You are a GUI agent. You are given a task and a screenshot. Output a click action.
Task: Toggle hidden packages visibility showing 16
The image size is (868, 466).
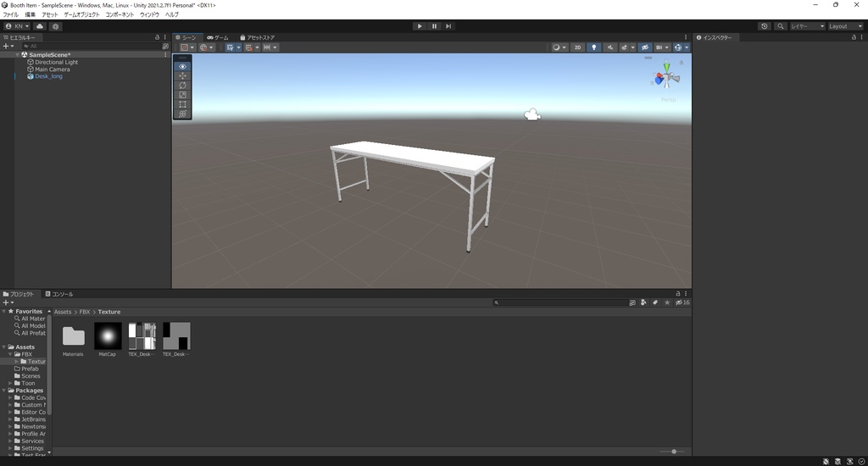(682, 302)
